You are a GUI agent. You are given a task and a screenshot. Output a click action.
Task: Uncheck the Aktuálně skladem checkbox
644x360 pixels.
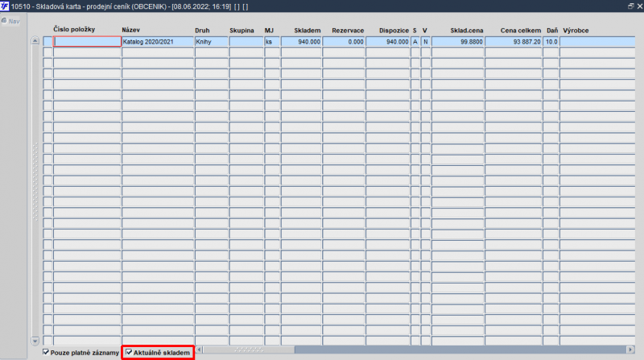(x=129, y=352)
